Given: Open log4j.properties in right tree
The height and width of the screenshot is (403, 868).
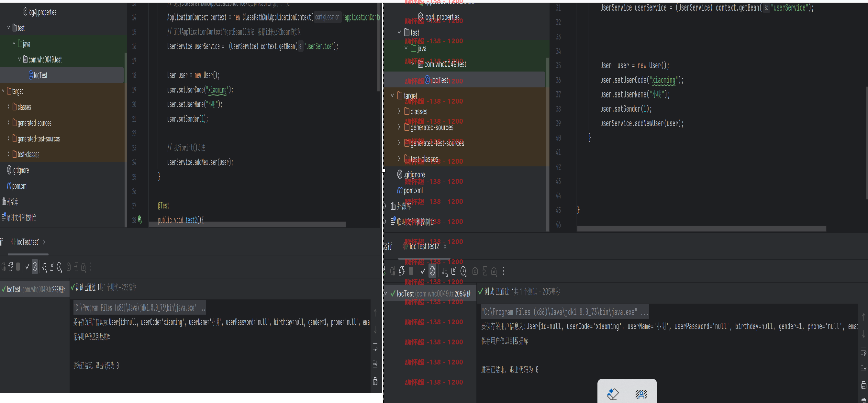Looking at the screenshot, I should tap(439, 17).
